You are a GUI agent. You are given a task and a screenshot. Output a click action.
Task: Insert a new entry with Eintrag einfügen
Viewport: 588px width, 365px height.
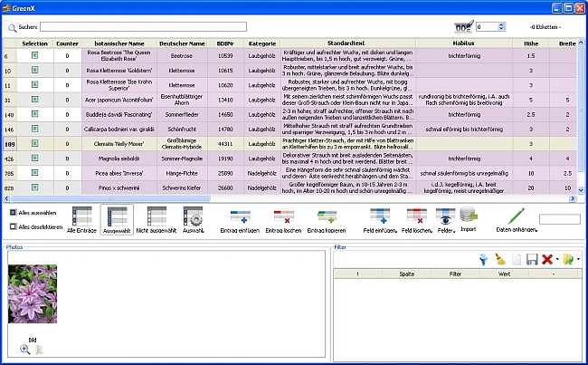pos(240,221)
